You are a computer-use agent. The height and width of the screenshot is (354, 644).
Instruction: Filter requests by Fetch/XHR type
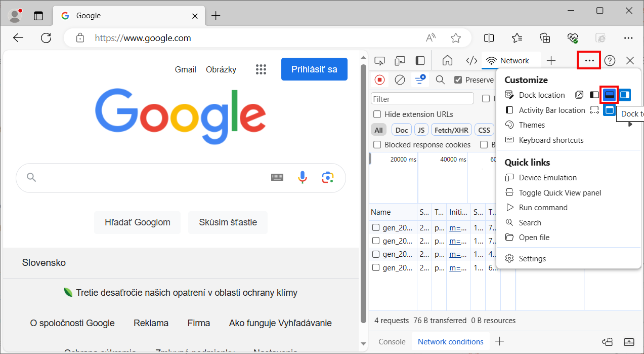coord(451,130)
